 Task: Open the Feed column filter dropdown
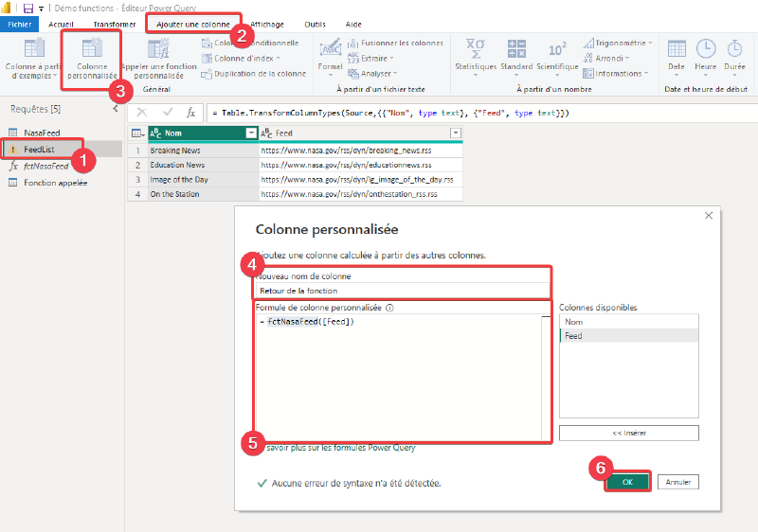[x=456, y=133]
